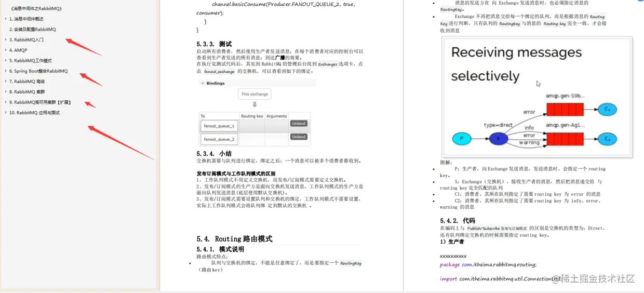Open '9. RabbitMQ高可用集群【扩展】' bookmark label
Viewport: 644px width, 293px height.
click(40, 102)
